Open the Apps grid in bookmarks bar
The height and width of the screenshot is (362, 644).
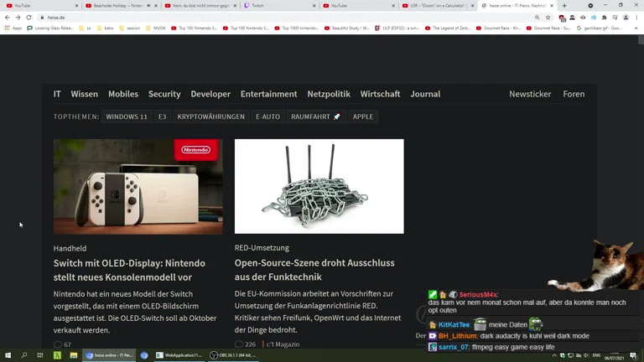(13, 28)
